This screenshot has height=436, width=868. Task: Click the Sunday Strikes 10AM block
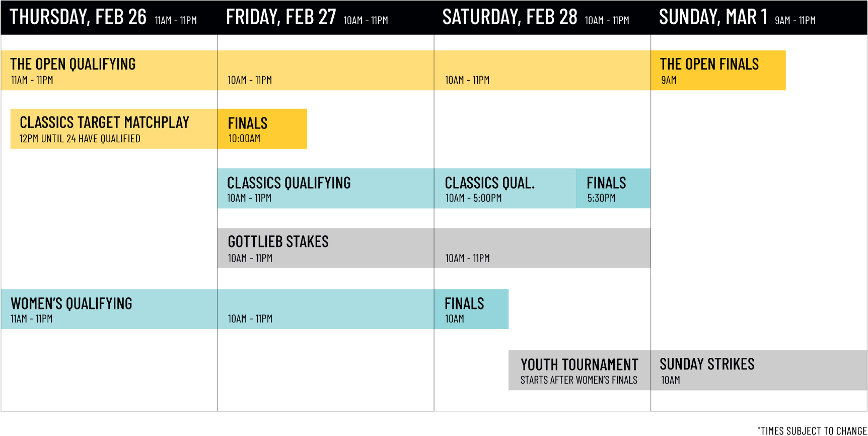click(x=758, y=370)
